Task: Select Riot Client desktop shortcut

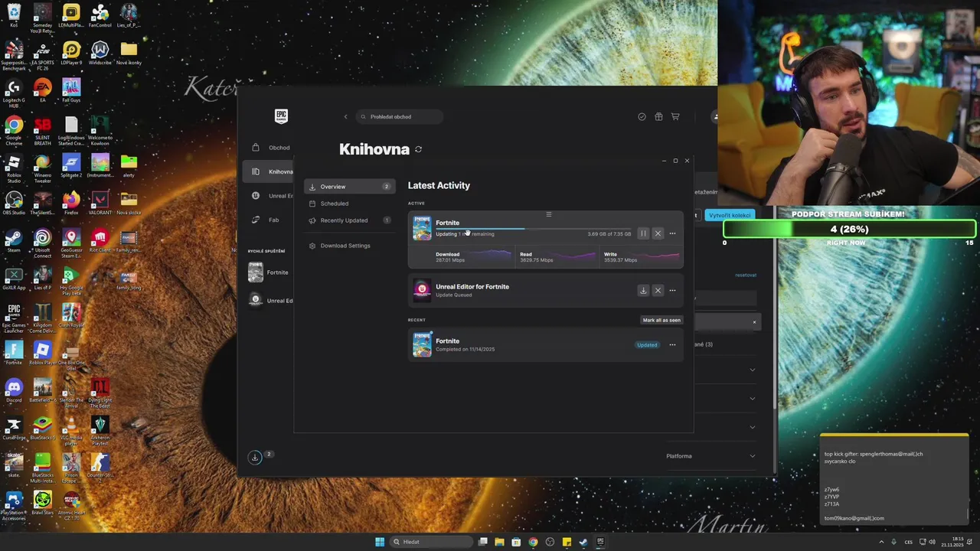Action: coord(100,241)
